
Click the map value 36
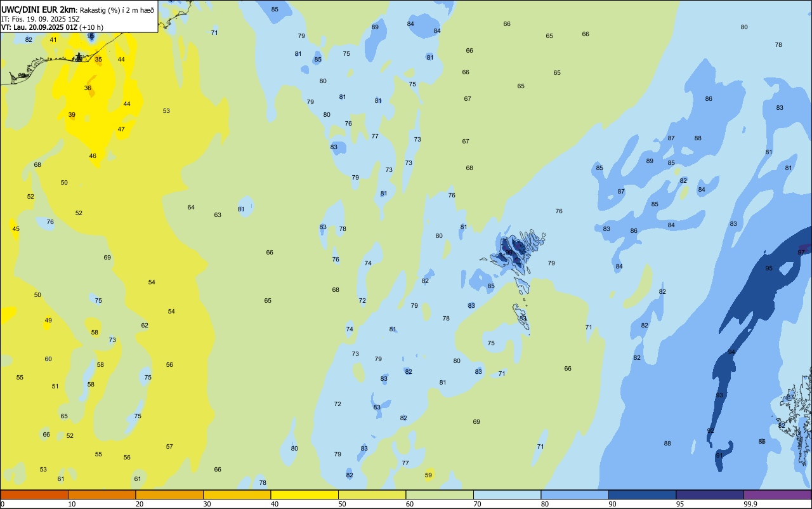(x=88, y=88)
